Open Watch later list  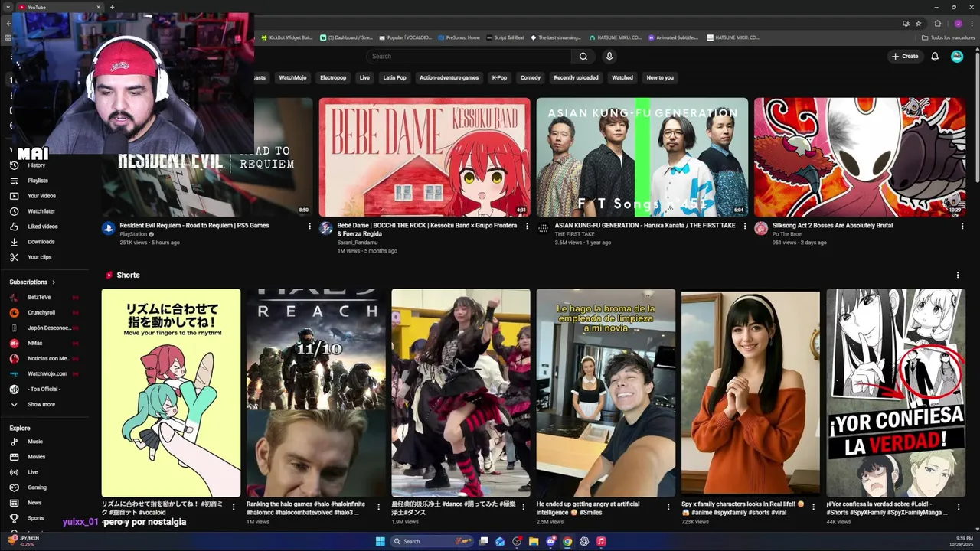pos(41,211)
